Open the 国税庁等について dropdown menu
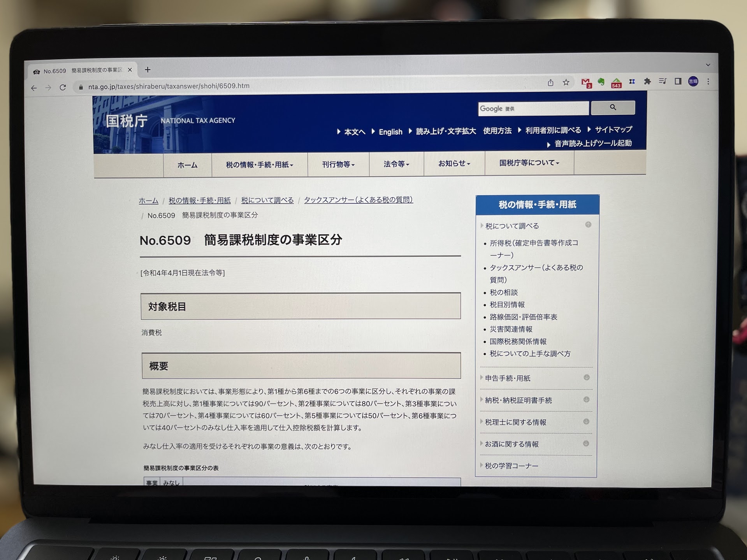 tap(529, 163)
